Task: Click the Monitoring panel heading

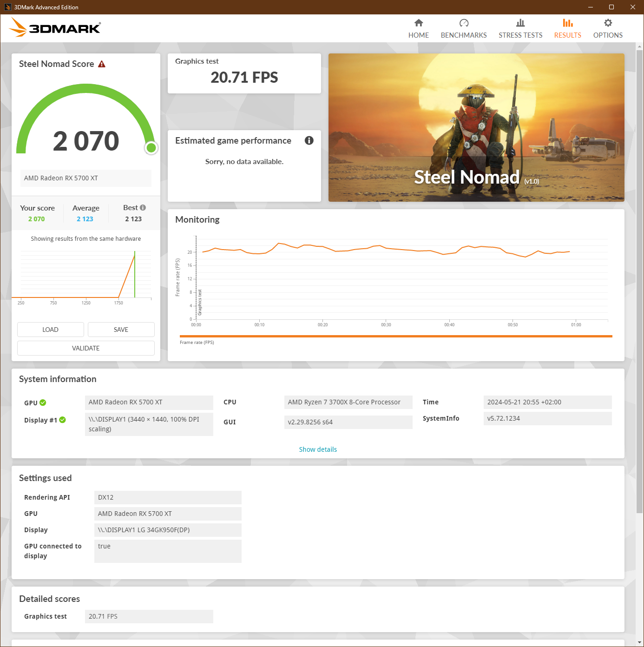Action: [x=197, y=219]
